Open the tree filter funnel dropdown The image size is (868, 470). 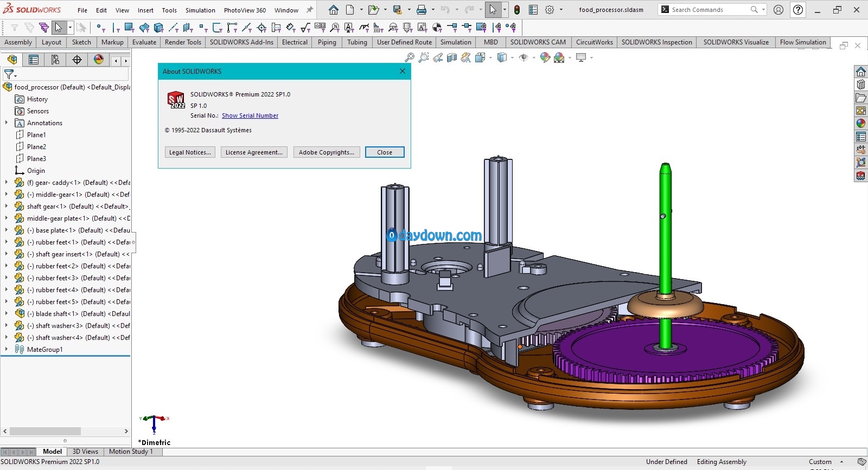(10, 74)
